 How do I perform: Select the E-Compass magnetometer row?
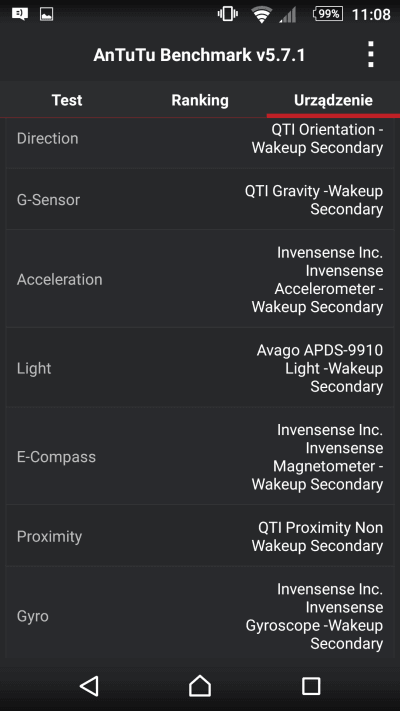200,456
